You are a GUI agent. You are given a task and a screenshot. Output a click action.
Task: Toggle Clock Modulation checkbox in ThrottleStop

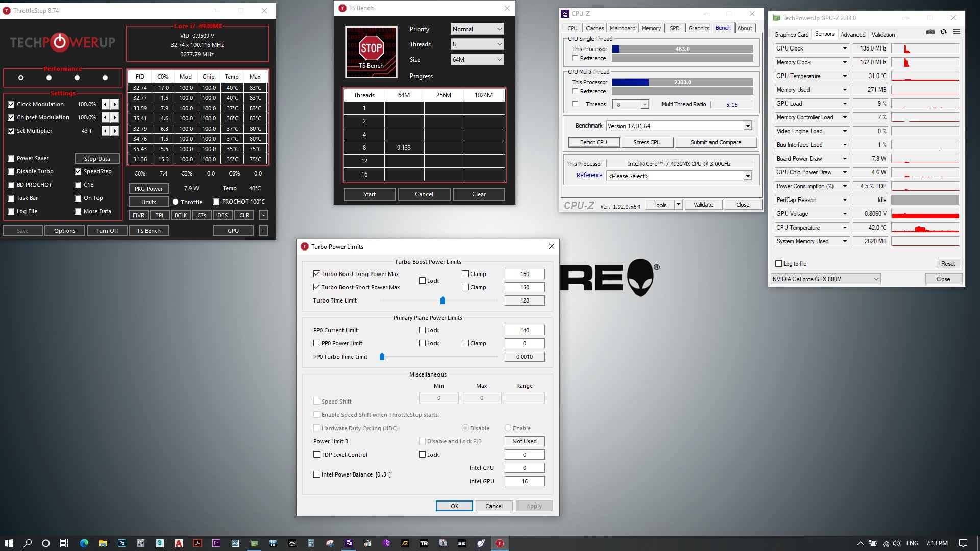[11, 104]
